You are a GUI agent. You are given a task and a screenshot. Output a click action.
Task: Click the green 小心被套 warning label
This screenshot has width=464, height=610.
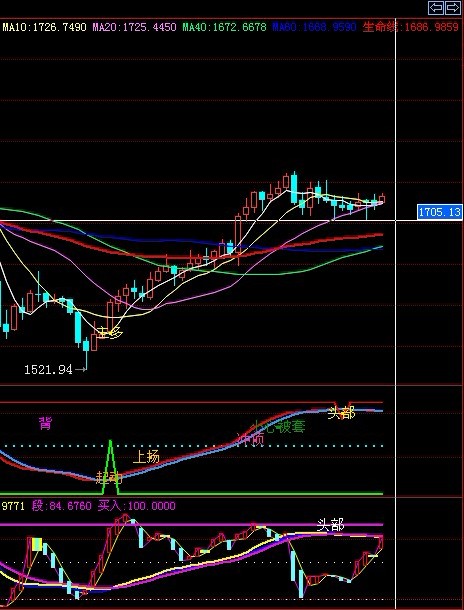coord(279,427)
